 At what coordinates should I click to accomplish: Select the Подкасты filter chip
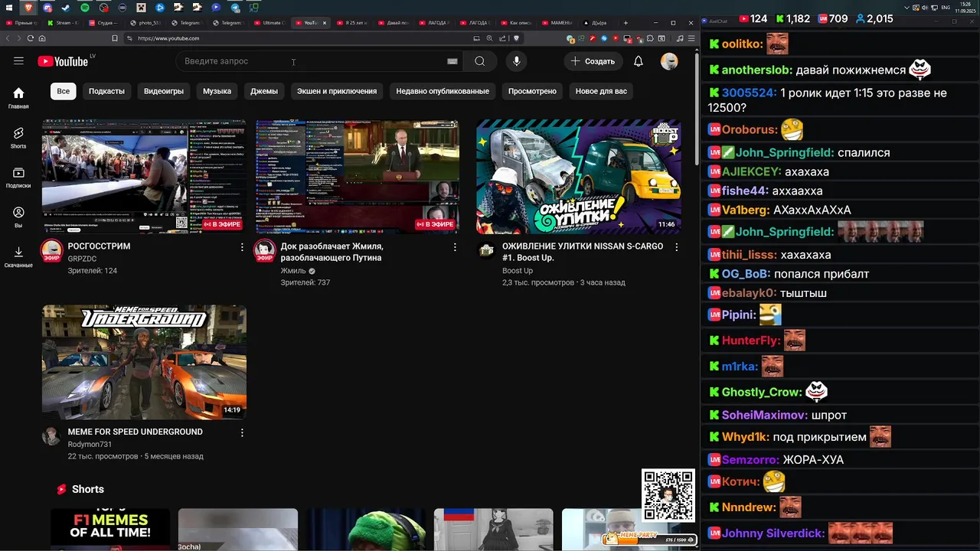point(106,91)
